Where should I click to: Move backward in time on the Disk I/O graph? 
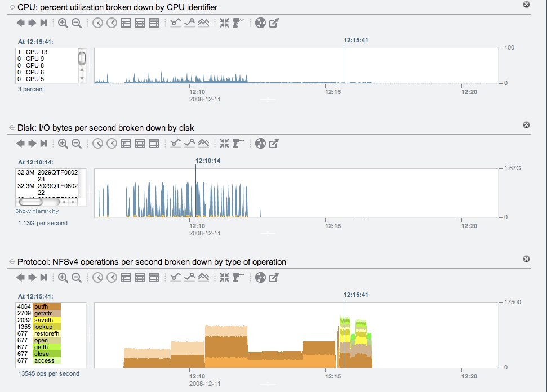21,143
